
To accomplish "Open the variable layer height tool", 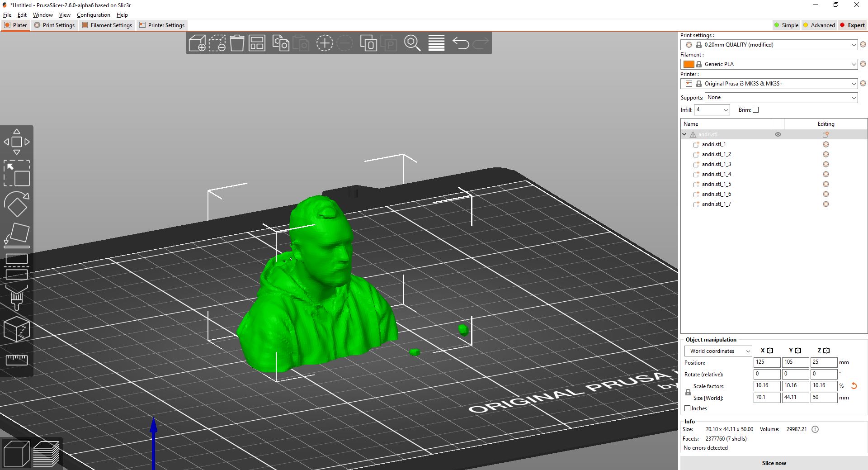I will 436,43.
